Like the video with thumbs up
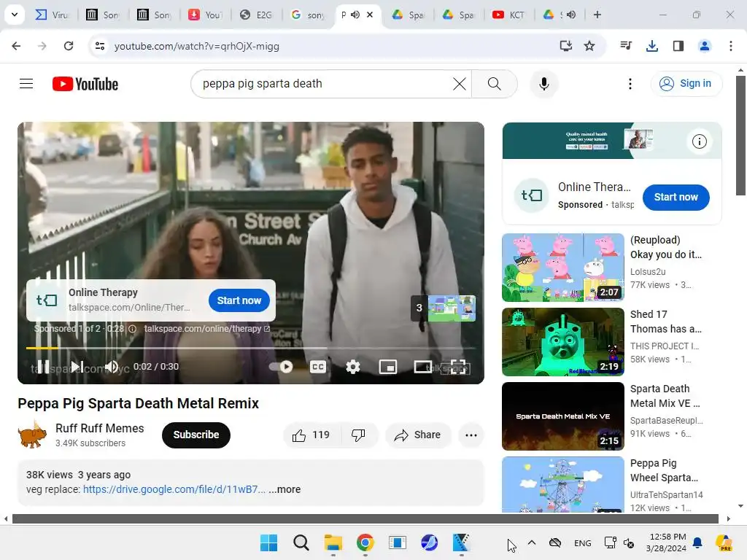 (311, 435)
